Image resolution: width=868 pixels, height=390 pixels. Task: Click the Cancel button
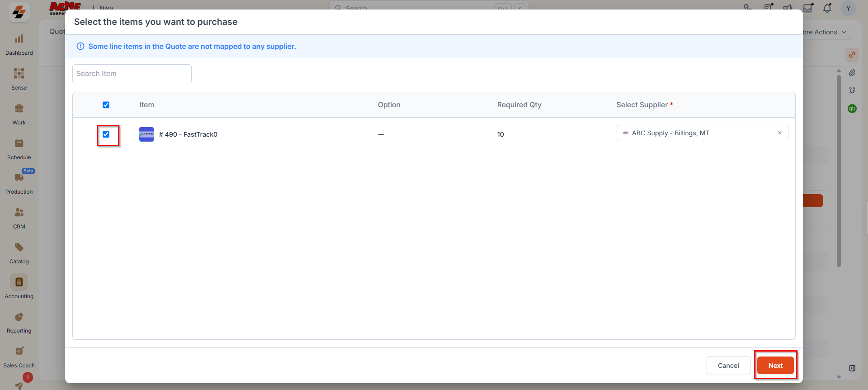728,366
